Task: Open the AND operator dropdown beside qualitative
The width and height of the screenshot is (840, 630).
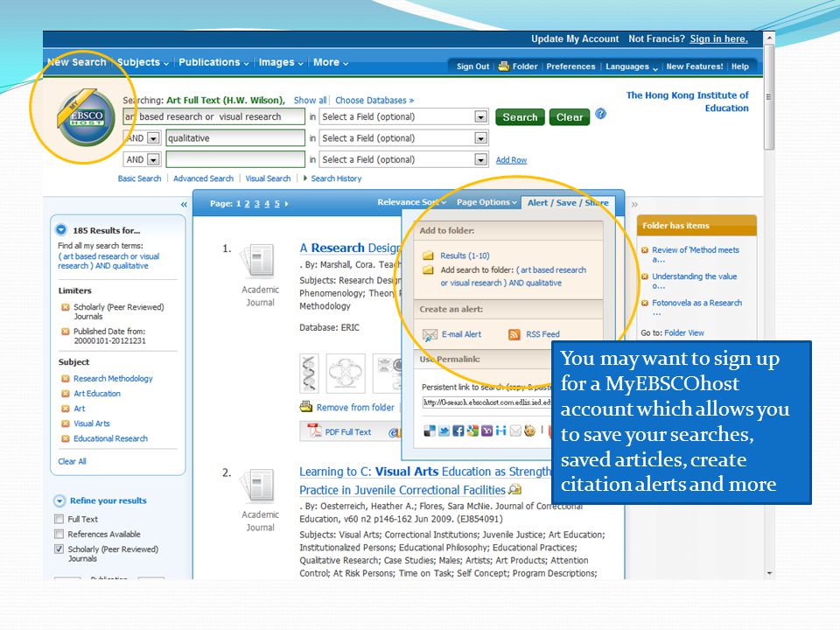Action: tap(153, 138)
